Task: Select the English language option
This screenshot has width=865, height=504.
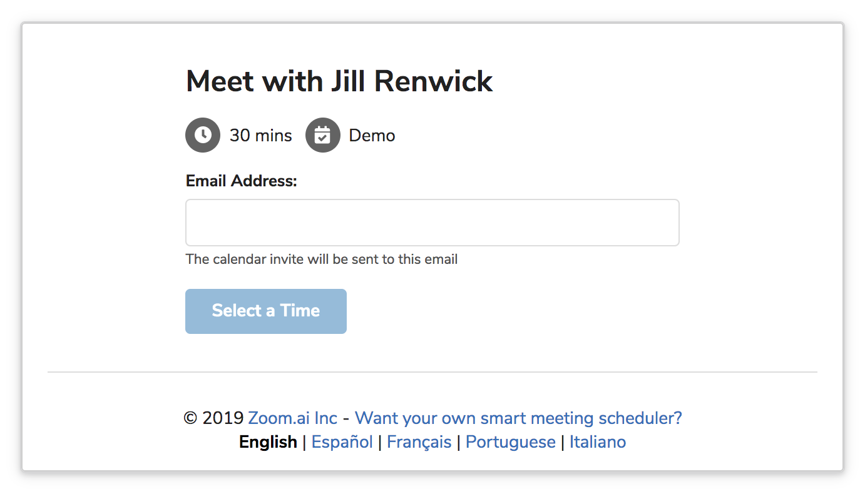Action: click(268, 442)
